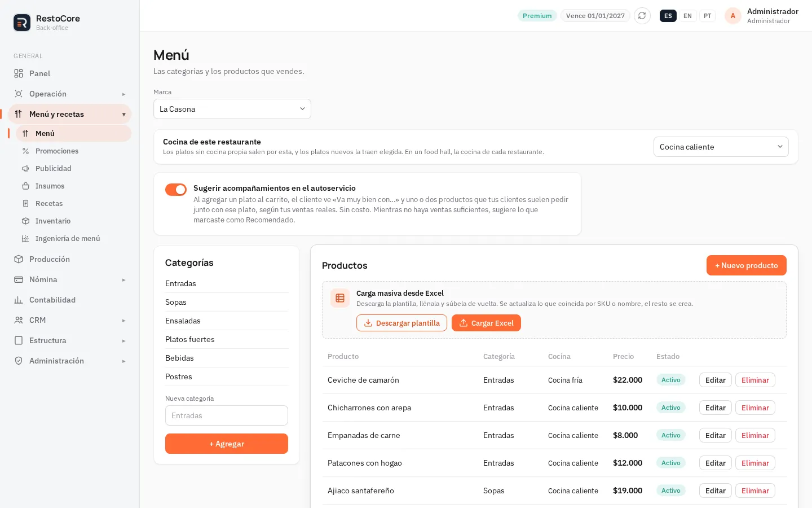Click the Contabilidad bar chart icon

(x=19, y=300)
